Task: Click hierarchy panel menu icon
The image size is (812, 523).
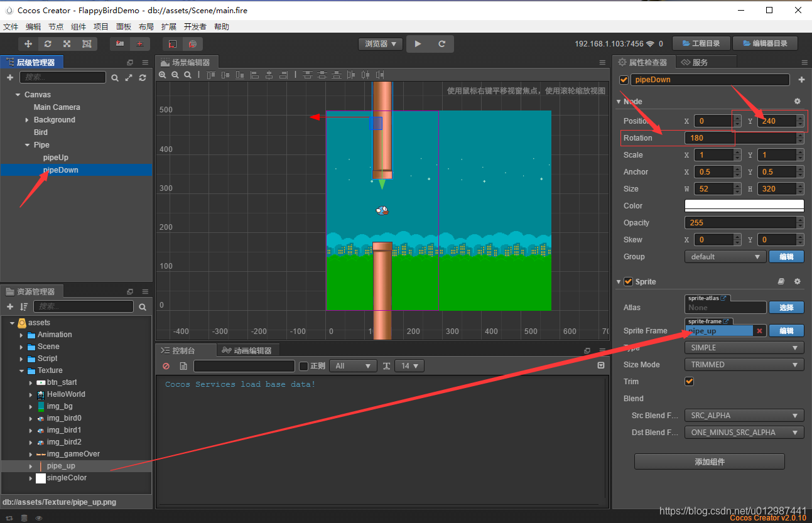Action: coord(145,62)
